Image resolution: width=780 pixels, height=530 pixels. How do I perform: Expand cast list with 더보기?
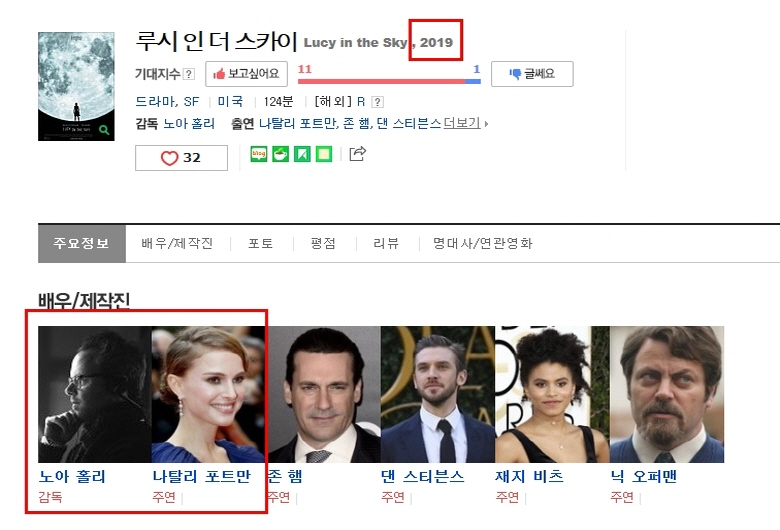point(466,124)
